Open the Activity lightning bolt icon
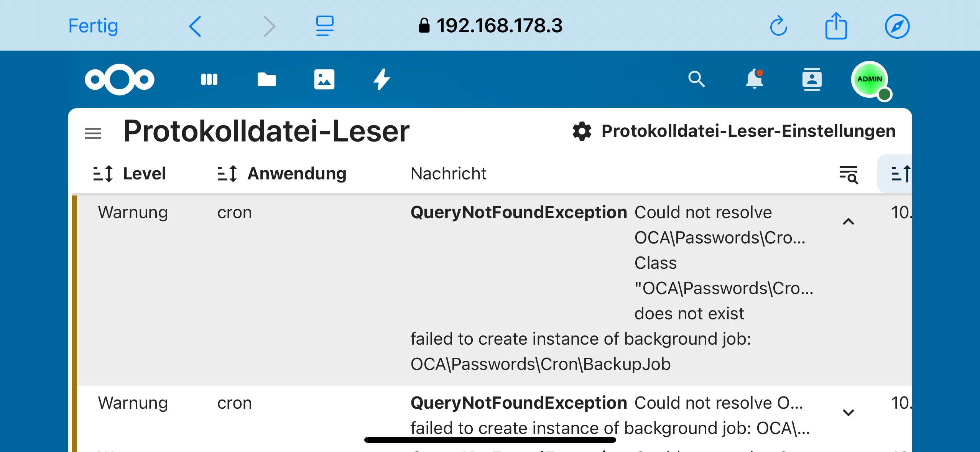This screenshot has width=980, height=452. [382, 79]
